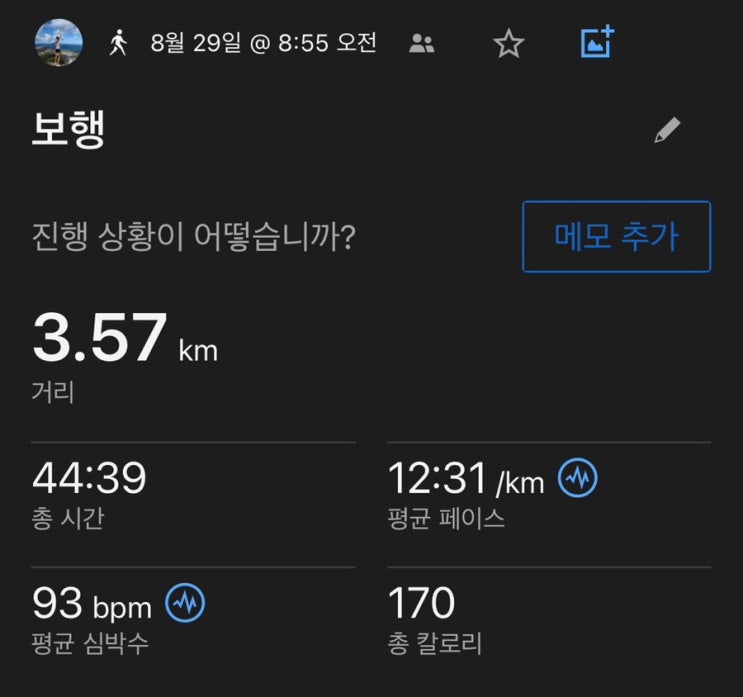Tap the 44:39 total time value

(x=89, y=478)
